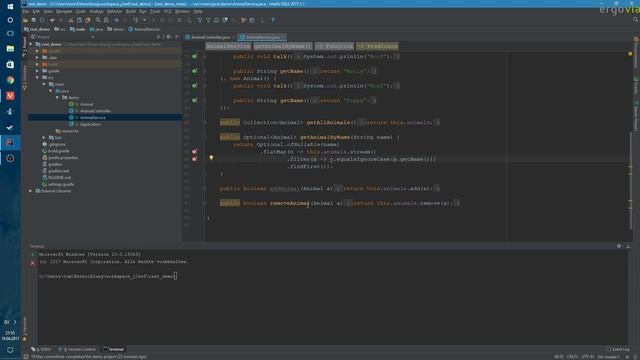Close terminal session with red X

coord(33,263)
